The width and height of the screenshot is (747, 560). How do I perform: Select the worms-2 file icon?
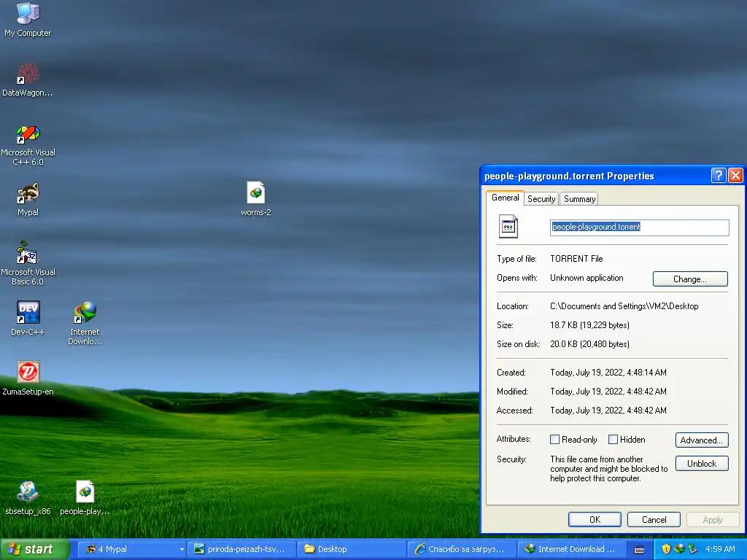tap(256, 199)
